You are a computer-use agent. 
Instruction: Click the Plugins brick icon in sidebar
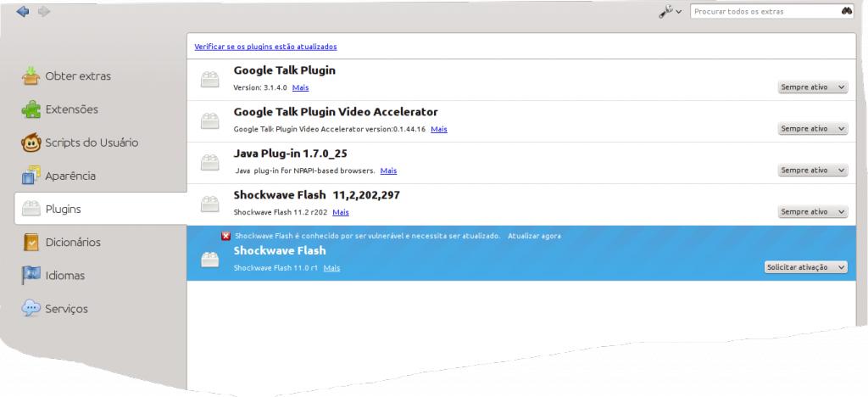31,209
